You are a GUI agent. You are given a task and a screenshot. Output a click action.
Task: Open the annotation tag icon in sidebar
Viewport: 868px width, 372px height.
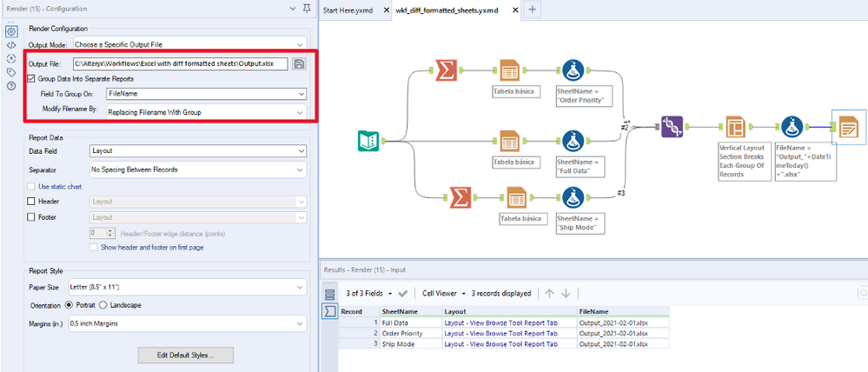tap(11, 72)
